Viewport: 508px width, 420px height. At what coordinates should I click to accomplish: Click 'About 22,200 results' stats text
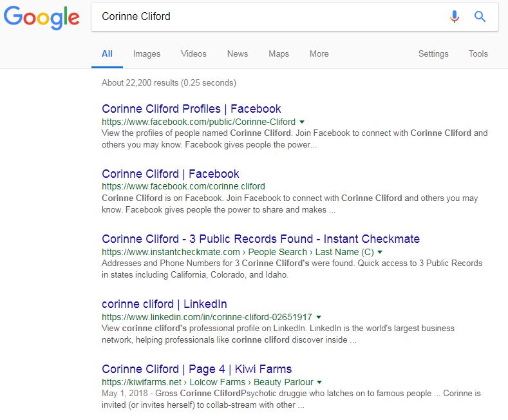(169, 83)
